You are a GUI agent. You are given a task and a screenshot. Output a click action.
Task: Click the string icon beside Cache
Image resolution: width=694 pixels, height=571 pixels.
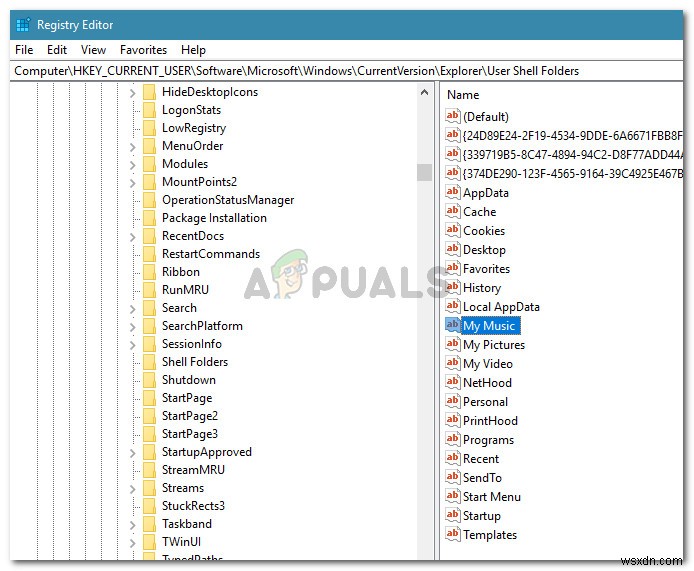click(x=452, y=211)
